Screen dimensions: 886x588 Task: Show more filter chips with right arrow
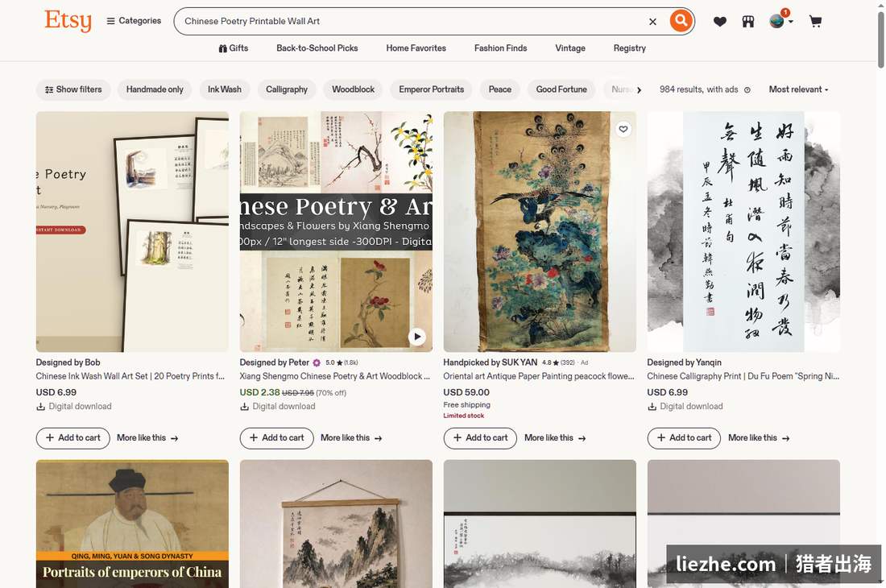tap(639, 89)
